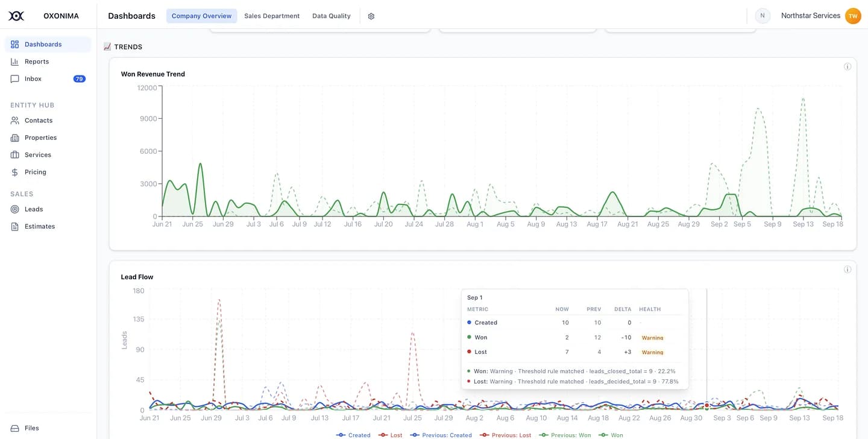868x439 pixels.
Task: Open Estimates under Sales
Action: point(48,226)
